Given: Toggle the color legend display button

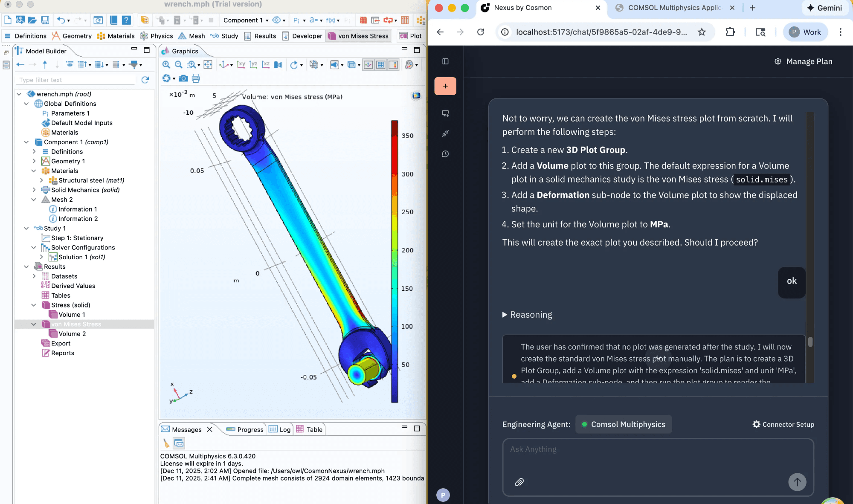Looking at the screenshot, I should point(393,65).
